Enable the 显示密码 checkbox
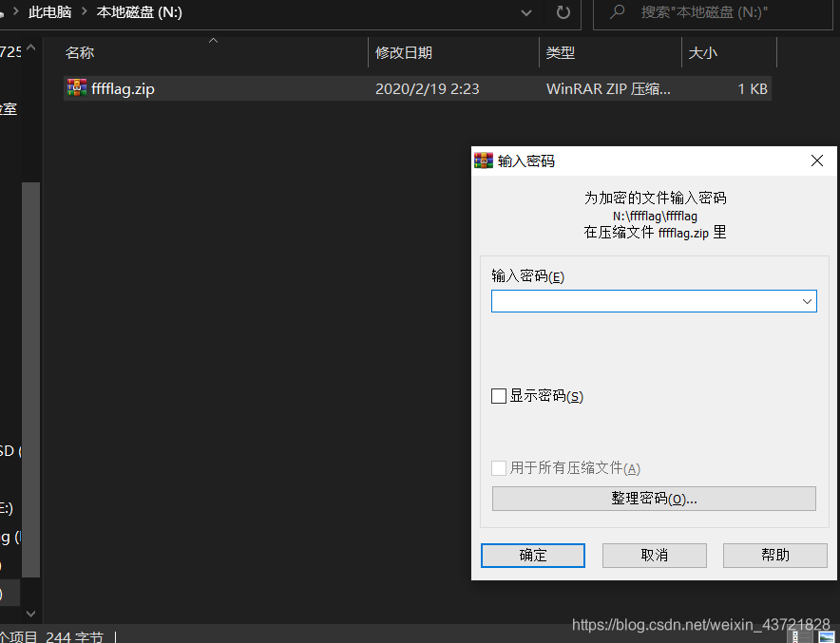This screenshot has height=643, width=840. tap(498, 396)
